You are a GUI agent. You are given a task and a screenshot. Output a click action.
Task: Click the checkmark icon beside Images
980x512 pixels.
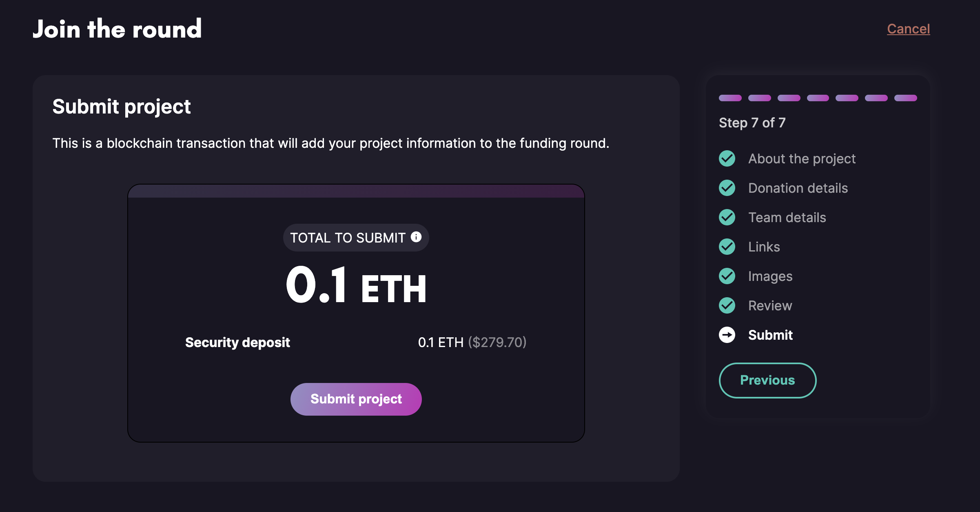click(727, 276)
